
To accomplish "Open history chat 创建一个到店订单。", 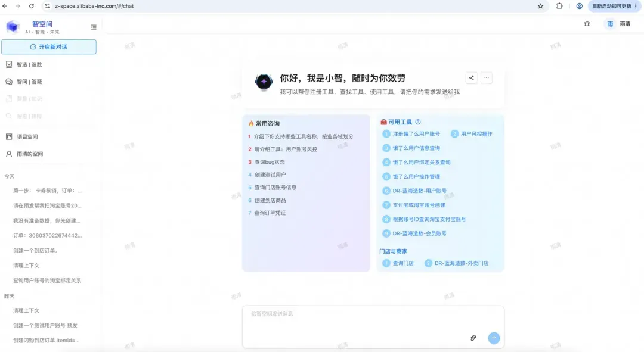I will (36, 251).
